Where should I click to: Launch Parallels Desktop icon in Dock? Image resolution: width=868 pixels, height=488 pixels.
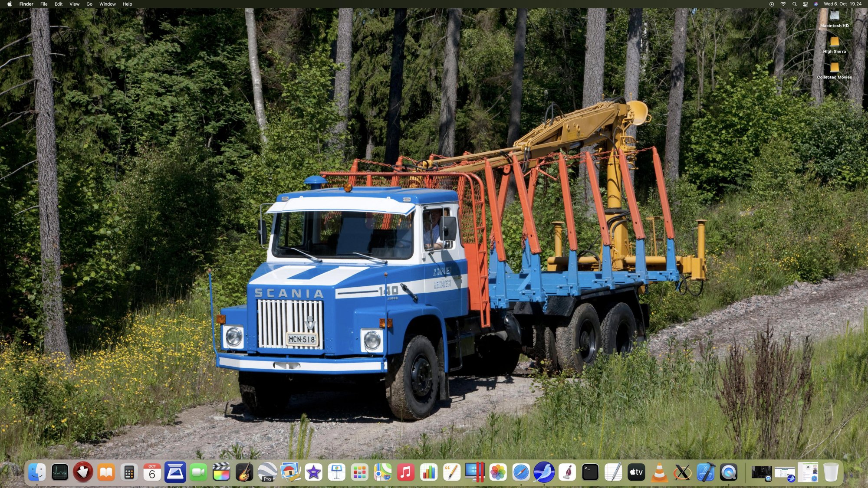point(474,472)
